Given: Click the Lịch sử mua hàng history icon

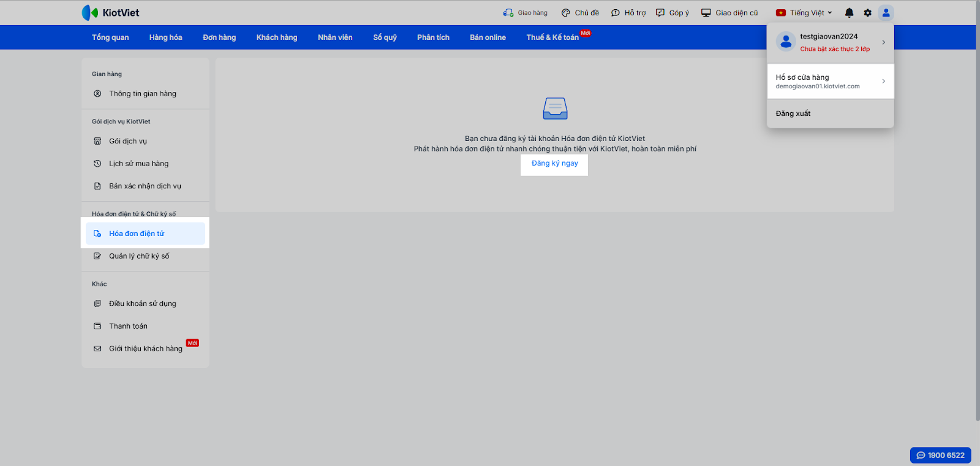Looking at the screenshot, I should 97,164.
